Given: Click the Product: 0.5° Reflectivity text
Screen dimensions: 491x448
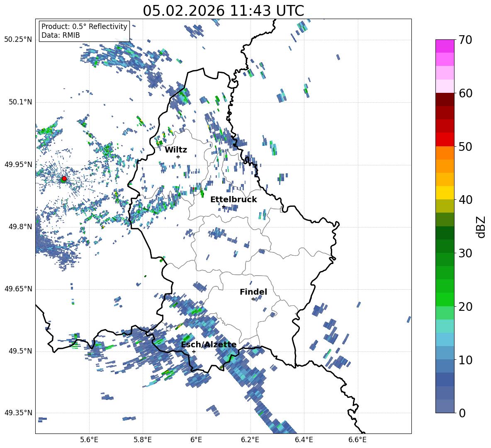Looking at the screenshot, I should point(84,27).
